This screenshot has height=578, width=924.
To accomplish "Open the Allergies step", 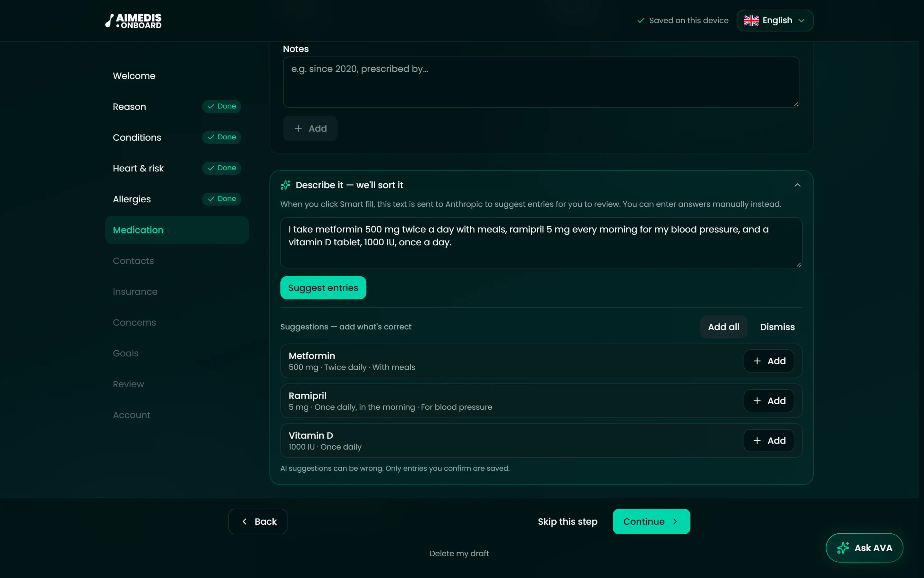I will [x=177, y=199].
